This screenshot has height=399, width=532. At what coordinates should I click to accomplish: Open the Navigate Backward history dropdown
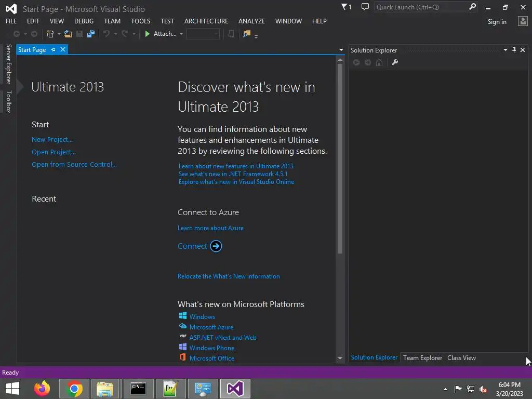point(25,34)
